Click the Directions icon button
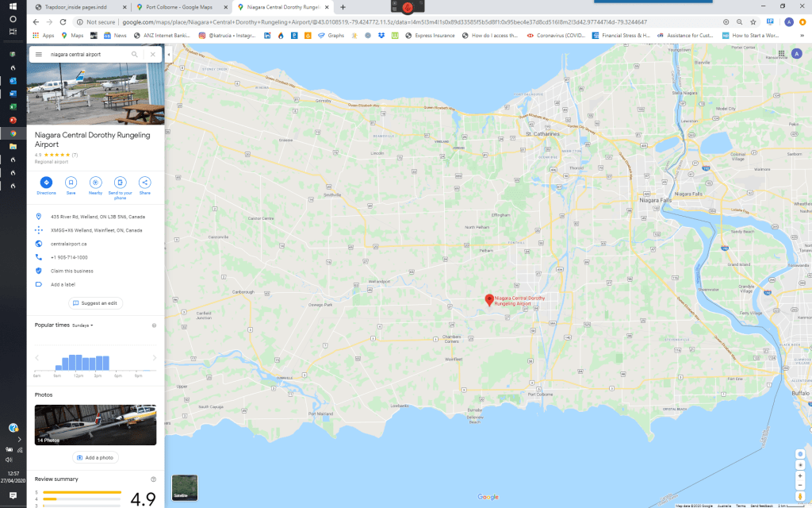Image resolution: width=812 pixels, height=508 pixels. pyautogui.click(x=46, y=183)
